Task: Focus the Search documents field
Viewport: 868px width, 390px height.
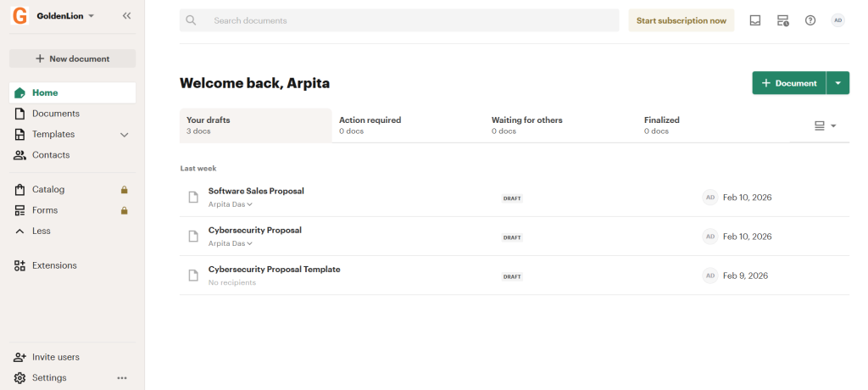Action: click(399, 20)
